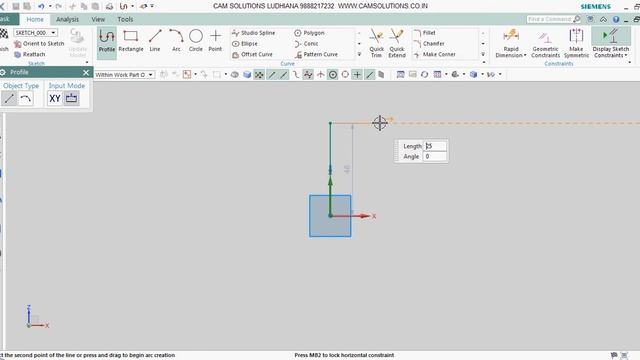Toggle the circle-with-center-dot snap option
Image resolution: width=640 pixels, height=360 pixels.
click(333, 75)
